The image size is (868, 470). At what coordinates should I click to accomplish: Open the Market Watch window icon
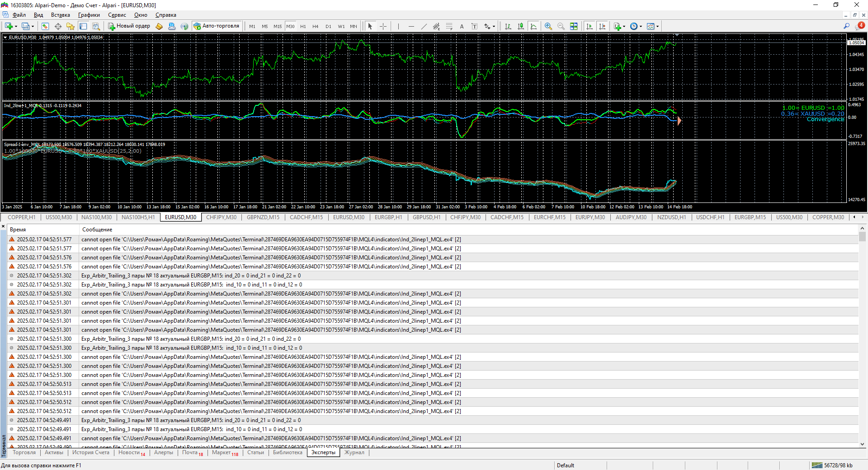coord(45,26)
